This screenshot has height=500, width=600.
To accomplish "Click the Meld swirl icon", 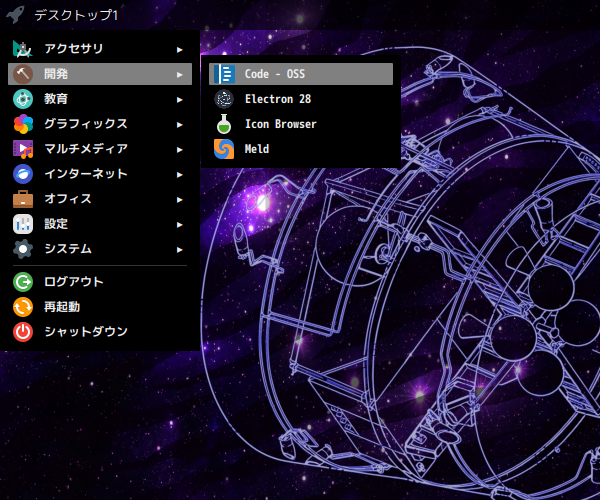I will [x=224, y=149].
